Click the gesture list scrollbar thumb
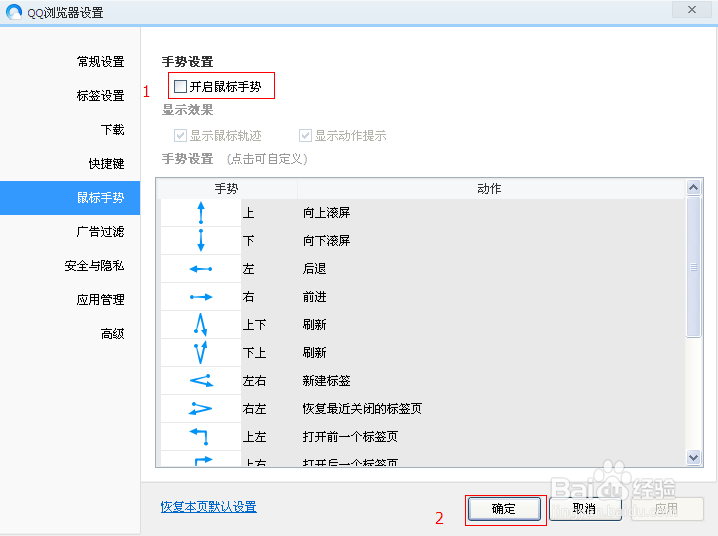 [694, 267]
